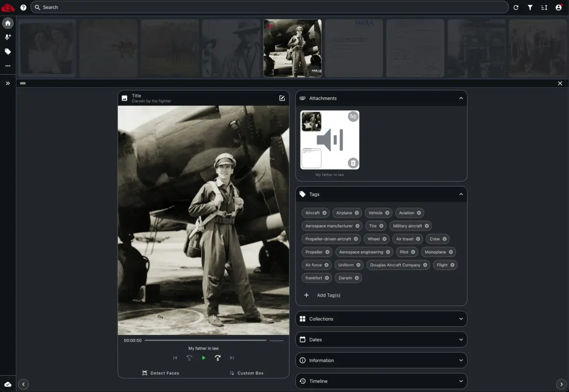This screenshot has width=569, height=392.
Task: Expand the Collections section
Action: click(x=381, y=319)
